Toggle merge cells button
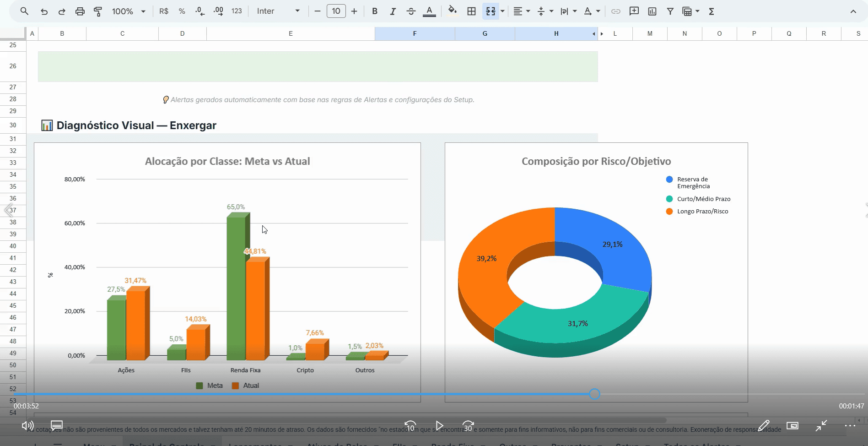The width and height of the screenshot is (868, 446). pos(491,11)
